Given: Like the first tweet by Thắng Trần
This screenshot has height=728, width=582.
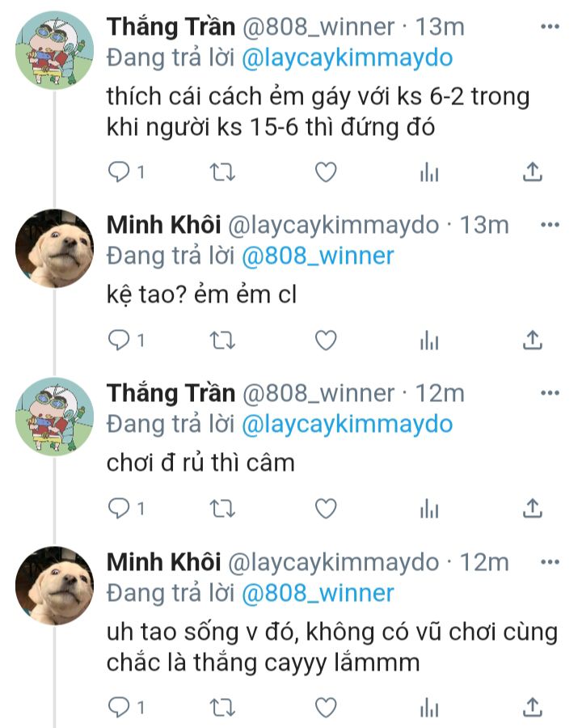Looking at the screenshot, I should [325, 172].
